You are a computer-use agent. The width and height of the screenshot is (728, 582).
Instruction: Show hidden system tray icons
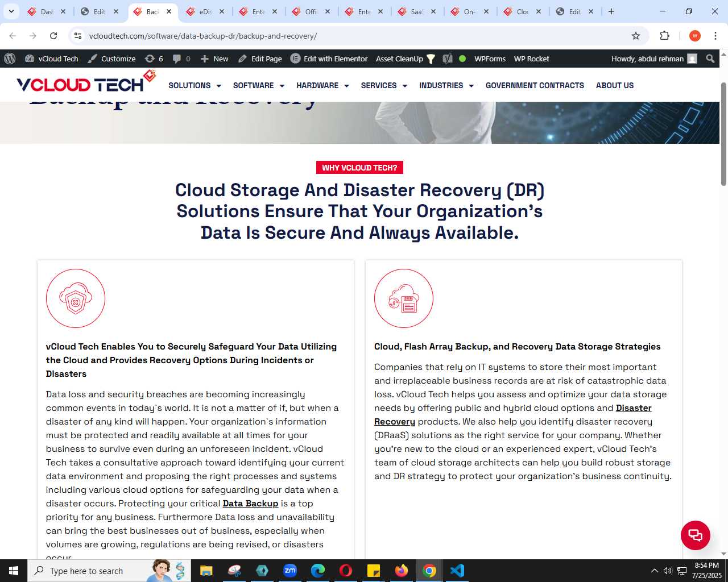654,571
